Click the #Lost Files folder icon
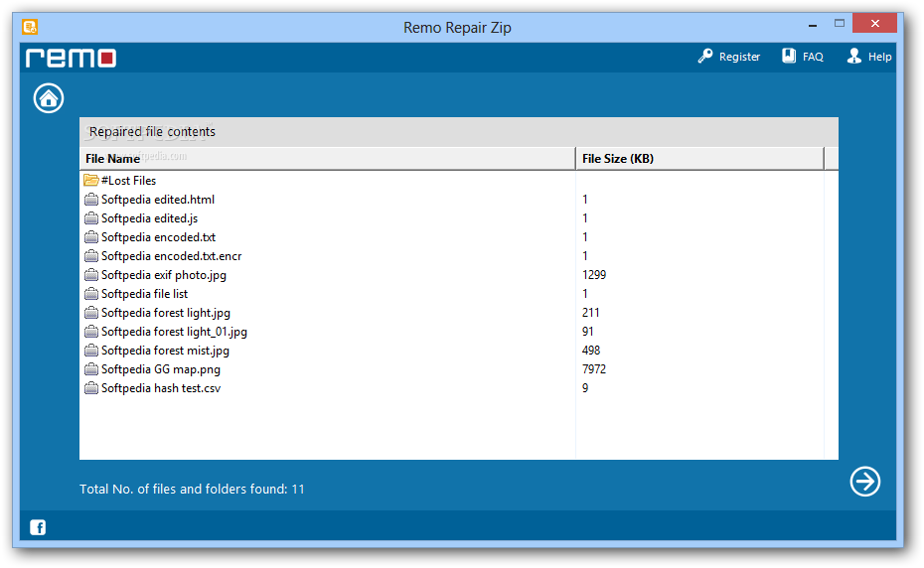Viewport: 924px width, 568px height. coord(90,181)
